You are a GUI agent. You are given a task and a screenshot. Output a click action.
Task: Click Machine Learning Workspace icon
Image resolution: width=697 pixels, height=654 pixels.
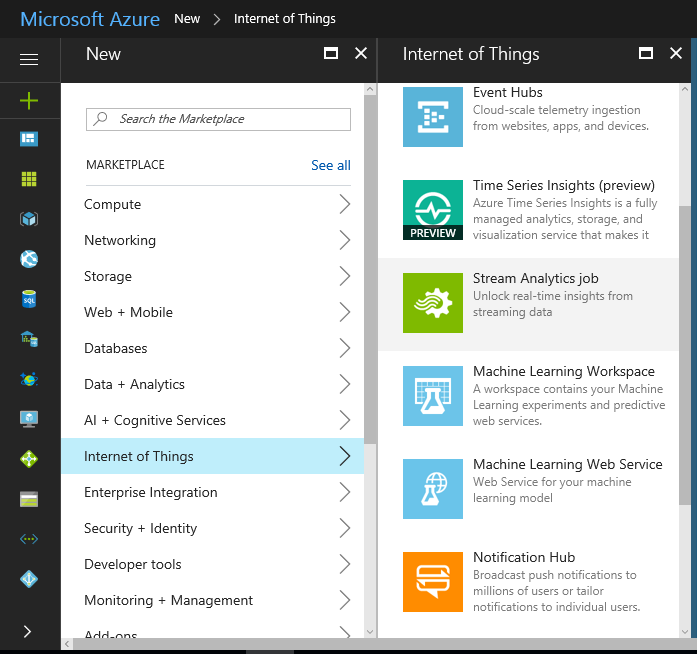click(x=433, y=396)
